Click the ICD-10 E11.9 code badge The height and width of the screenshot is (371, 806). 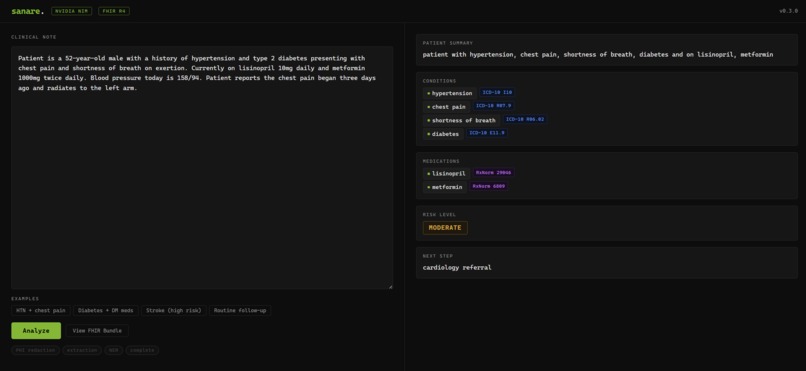click(x=487, y=133)
